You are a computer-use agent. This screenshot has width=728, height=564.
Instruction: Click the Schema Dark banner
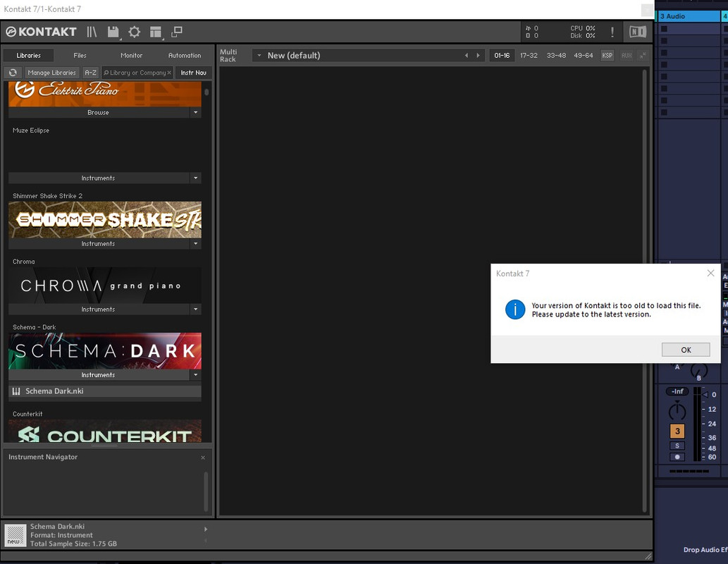pos(105,351)
